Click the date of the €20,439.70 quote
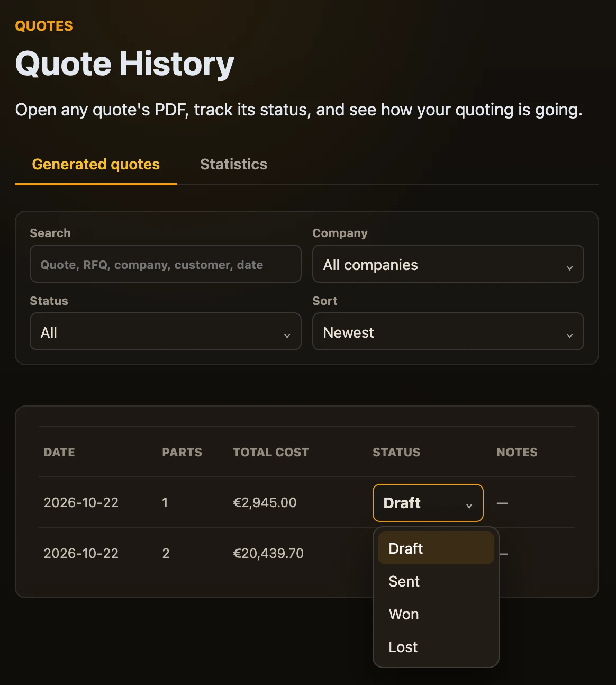Image resolution: width=616 pixels, height=685 pixels. [81, 553]
